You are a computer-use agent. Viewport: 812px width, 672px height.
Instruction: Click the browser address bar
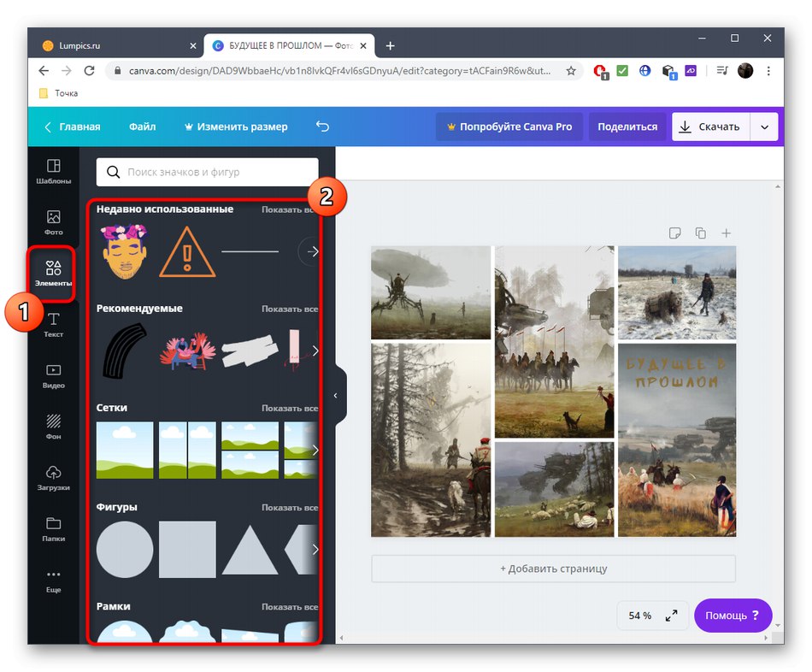pyautogui.click(x=339, y=70)
